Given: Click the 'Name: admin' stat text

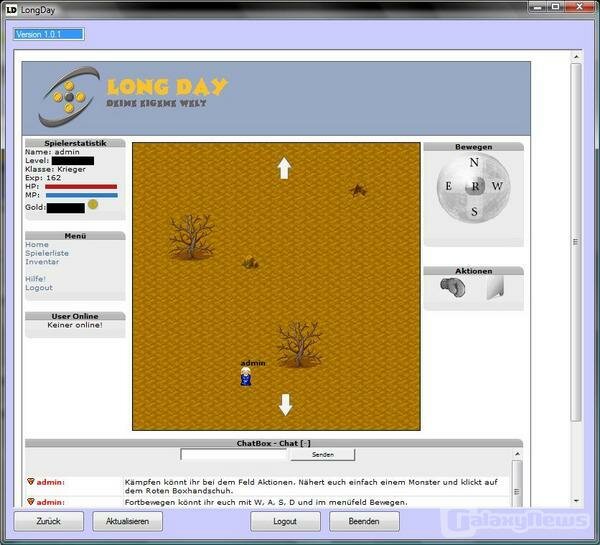Looking at the screenshot, I should (x=52, y=152).
